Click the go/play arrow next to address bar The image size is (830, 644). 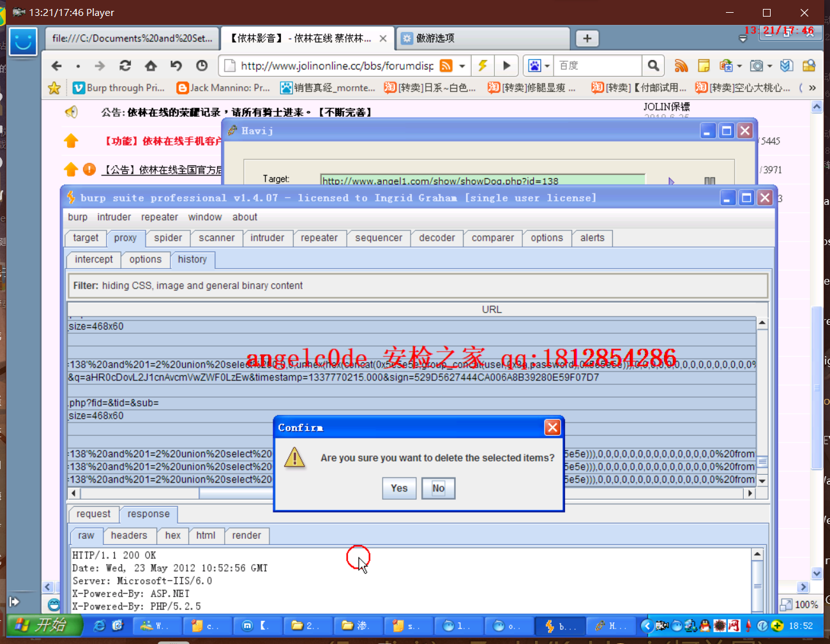tap(506, 66)
